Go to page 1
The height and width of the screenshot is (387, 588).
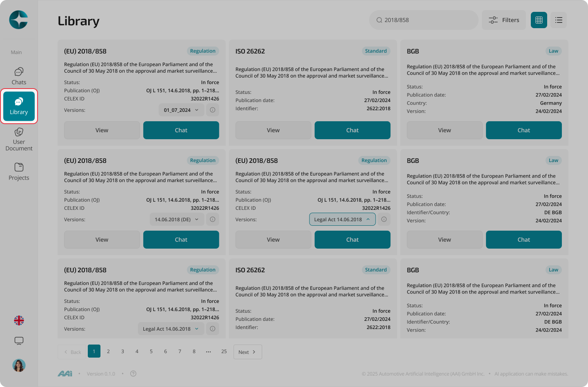tap(94, 351)
